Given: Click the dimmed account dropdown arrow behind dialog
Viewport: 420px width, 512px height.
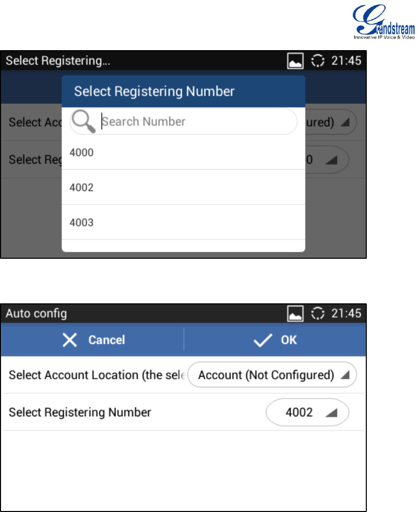Looking at the screenshot, I should 345,122.
